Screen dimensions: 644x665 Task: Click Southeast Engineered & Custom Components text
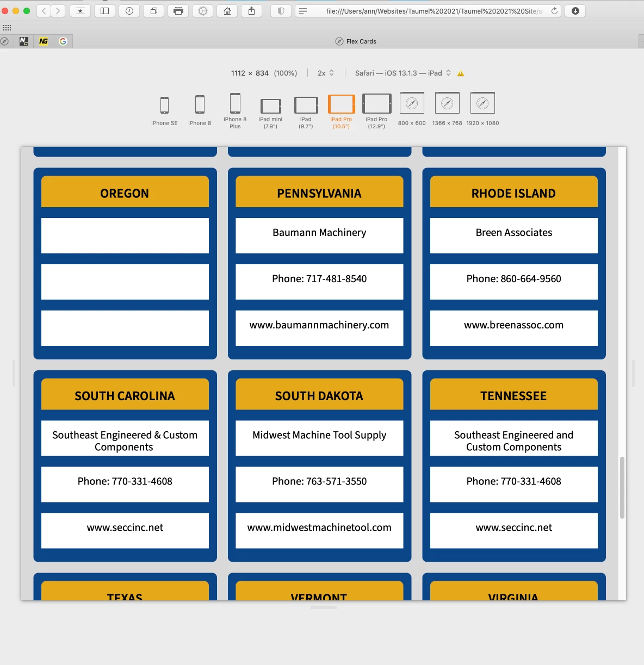click(x=125, y=441)
